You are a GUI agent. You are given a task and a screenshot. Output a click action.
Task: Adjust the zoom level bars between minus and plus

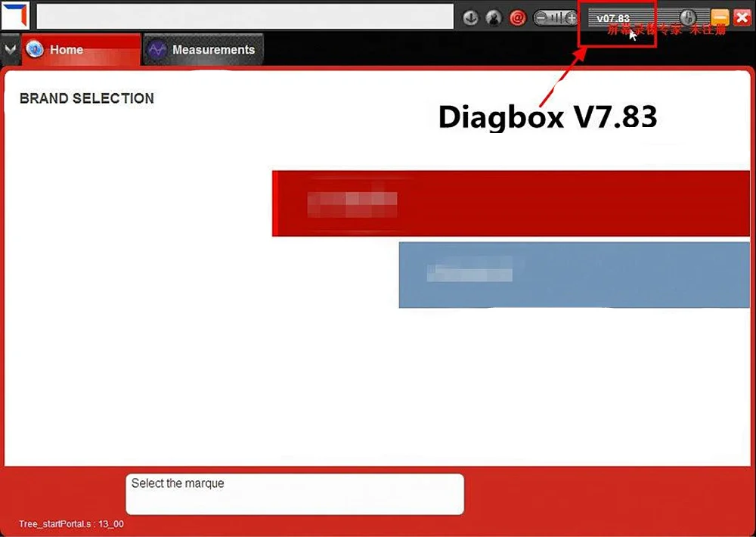[x=556, y=18]
